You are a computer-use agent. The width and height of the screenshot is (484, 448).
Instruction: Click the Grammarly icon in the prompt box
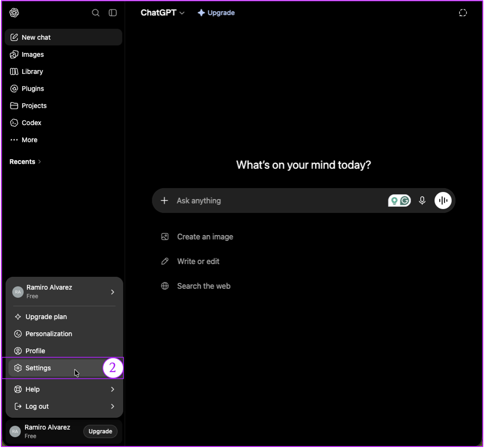(x=405, y=201)
